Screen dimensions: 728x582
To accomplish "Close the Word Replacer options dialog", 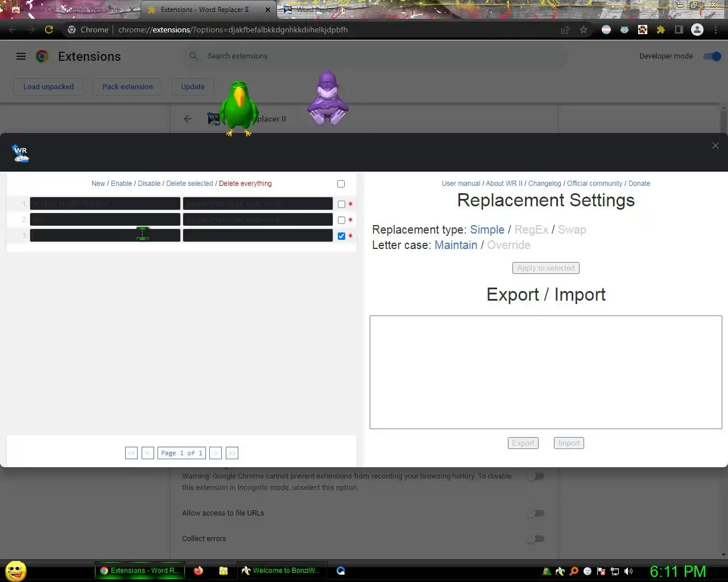I will point(715,145).
